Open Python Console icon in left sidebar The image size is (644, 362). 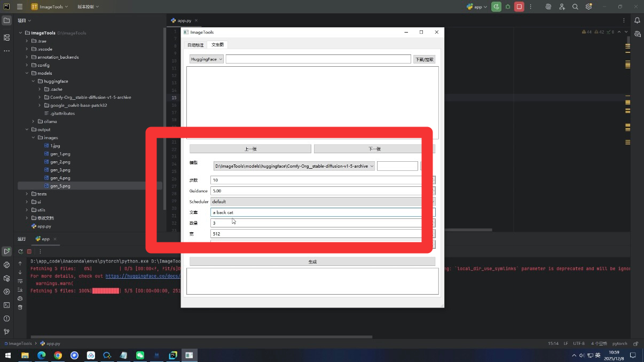click(6, 265)
